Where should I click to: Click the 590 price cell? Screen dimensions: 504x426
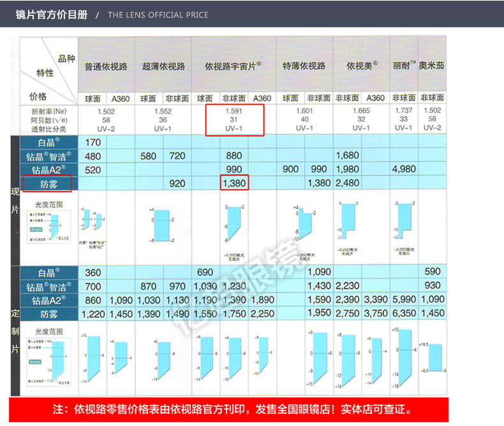(433, 271)
